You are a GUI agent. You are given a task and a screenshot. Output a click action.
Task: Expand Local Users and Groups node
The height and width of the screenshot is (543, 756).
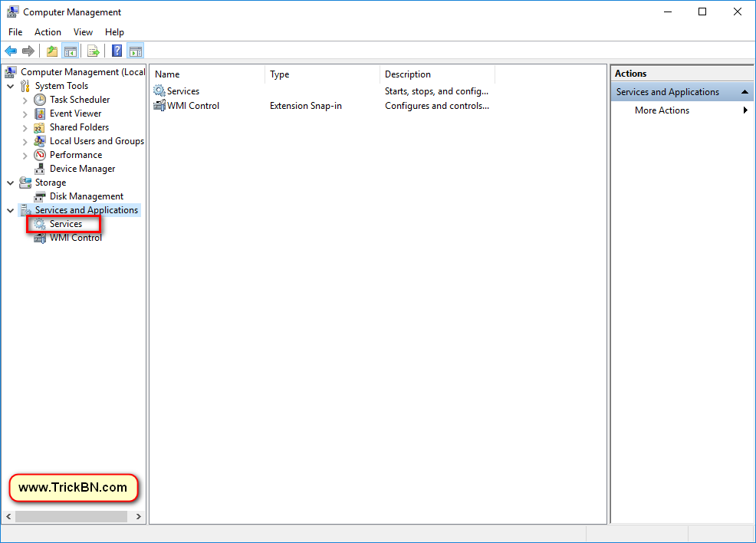tap(25, 142)
